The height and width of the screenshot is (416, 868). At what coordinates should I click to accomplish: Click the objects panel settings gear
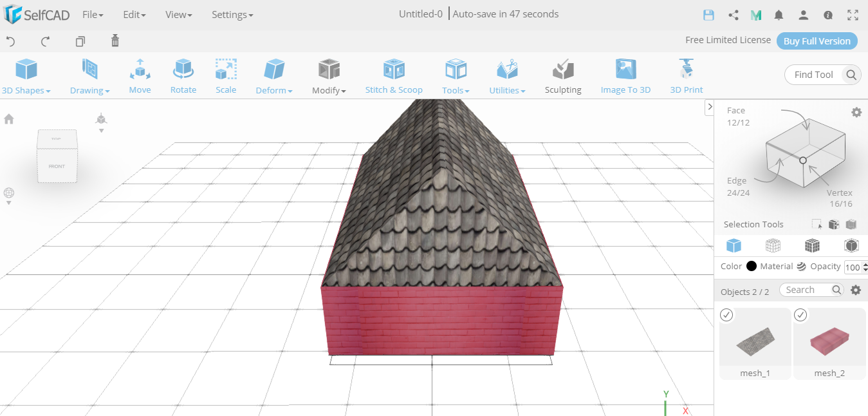[856, 290]
